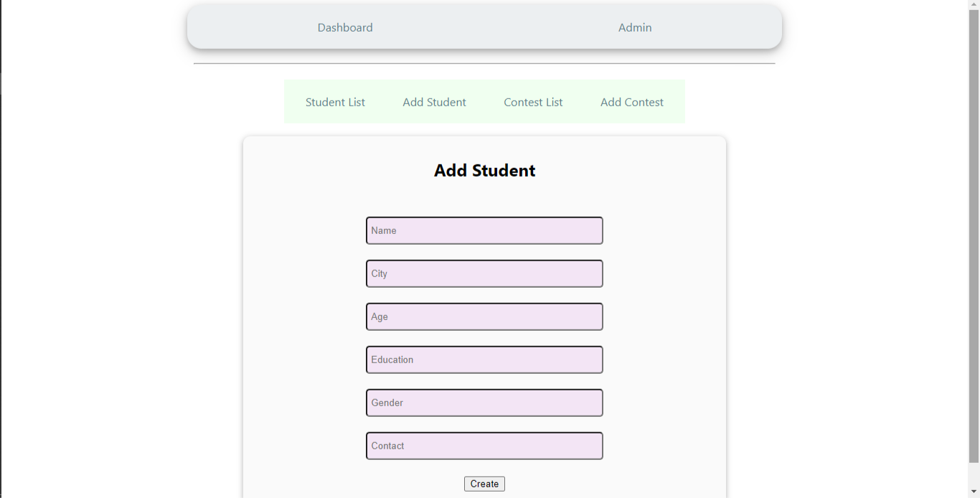Screen dimensions: 980x498
Task: Open the Admin section
Action: pos(634,27)
